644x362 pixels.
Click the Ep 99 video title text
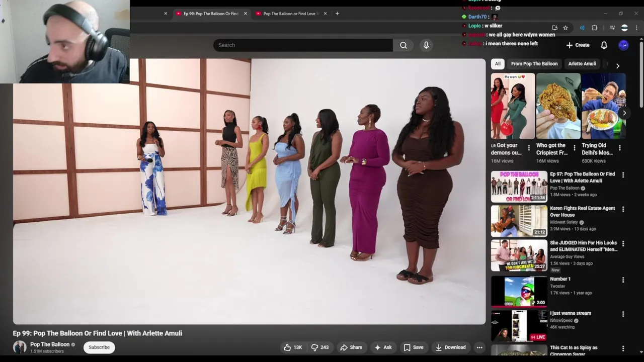point(98,333)
